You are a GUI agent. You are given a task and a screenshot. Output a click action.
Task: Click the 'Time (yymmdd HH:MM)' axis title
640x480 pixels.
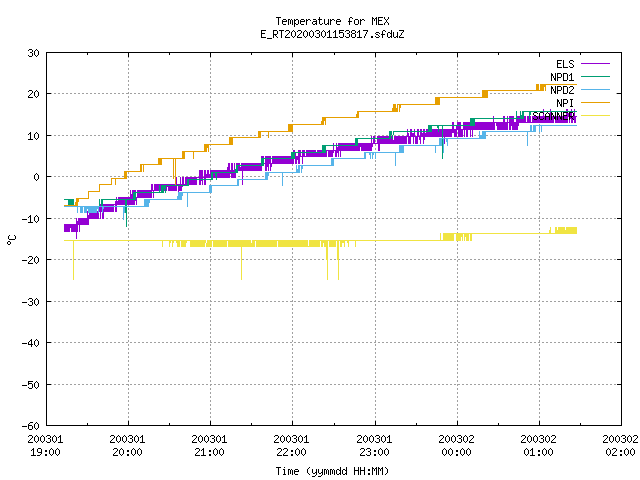[x=332, y=471]
